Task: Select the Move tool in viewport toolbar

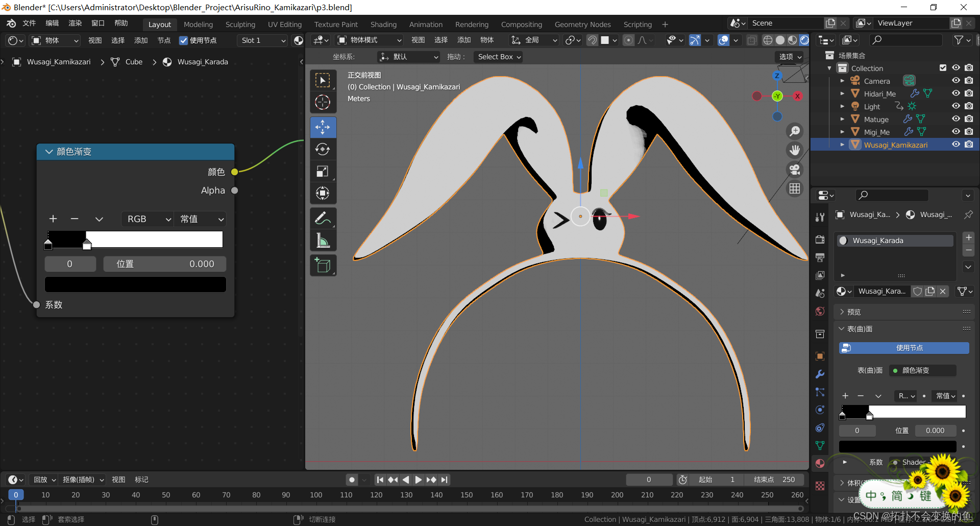Action: pyautogui.click(x=323, y=127)
